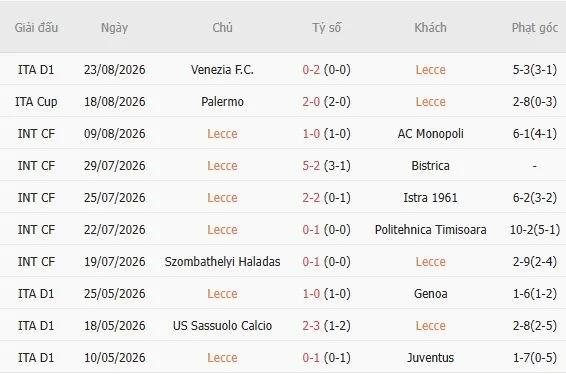Screen dimensions: 566x374
Task: Click the AC Monopoli team name
Action: coord(430,134)
